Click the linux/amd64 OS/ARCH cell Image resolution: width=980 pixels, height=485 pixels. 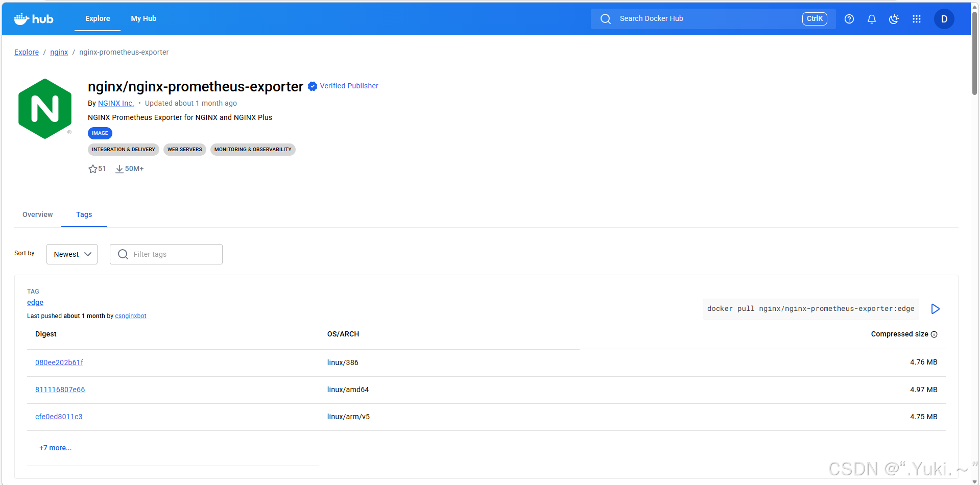[348, 390]
